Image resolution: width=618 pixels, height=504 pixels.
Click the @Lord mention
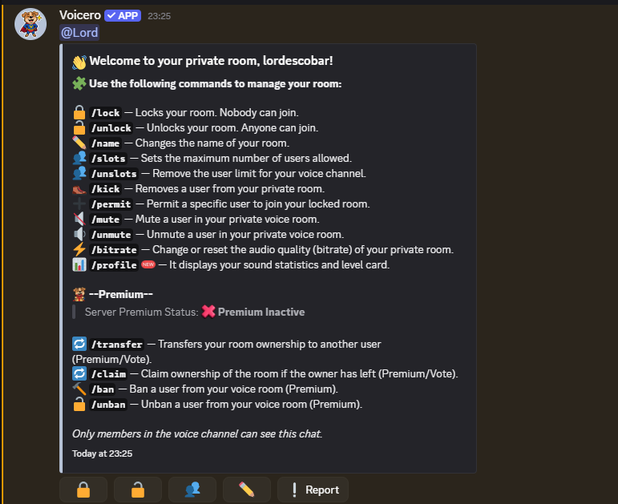(x=80, y=33)
